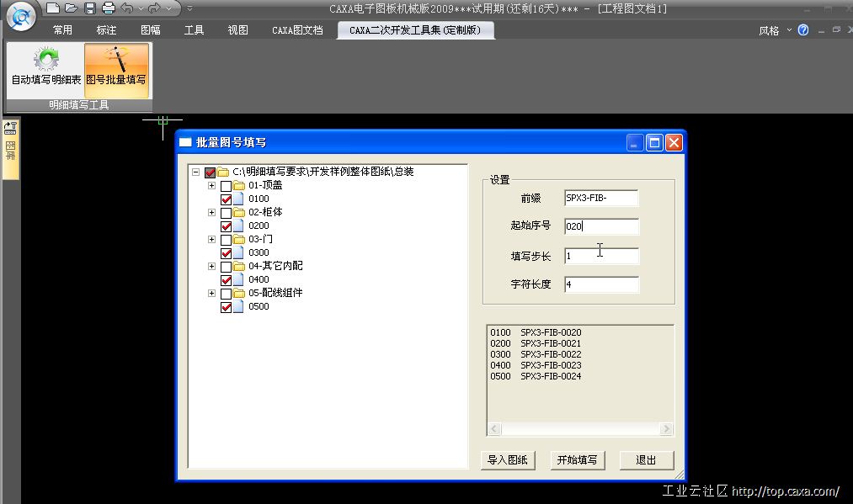Screen dimensions: 853x504
Task: Switch to the CAXA图文档 ribbon tab
Action: (x=297, y=30)
